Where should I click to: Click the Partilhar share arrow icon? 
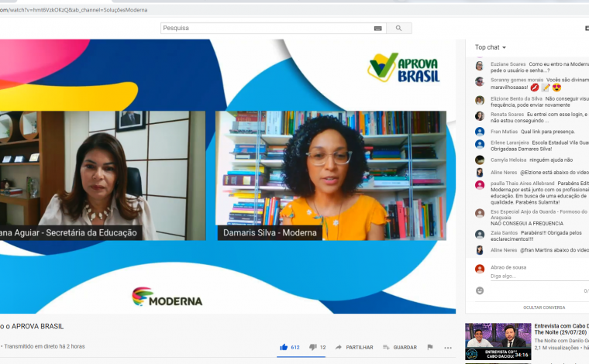click(339, 347)
